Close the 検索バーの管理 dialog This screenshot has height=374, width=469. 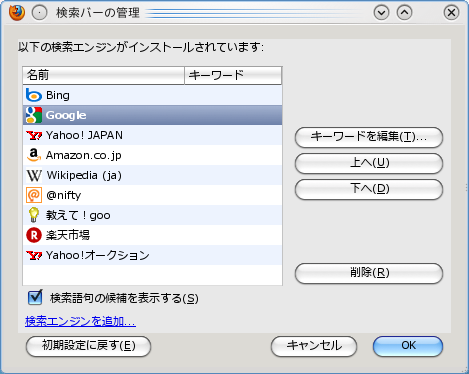(451, 13)
